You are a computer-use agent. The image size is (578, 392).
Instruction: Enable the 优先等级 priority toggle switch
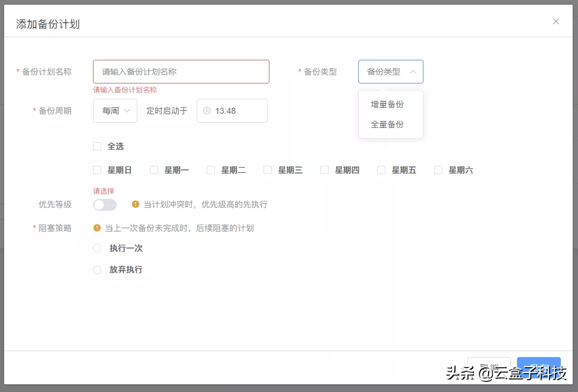pos(104,205)
